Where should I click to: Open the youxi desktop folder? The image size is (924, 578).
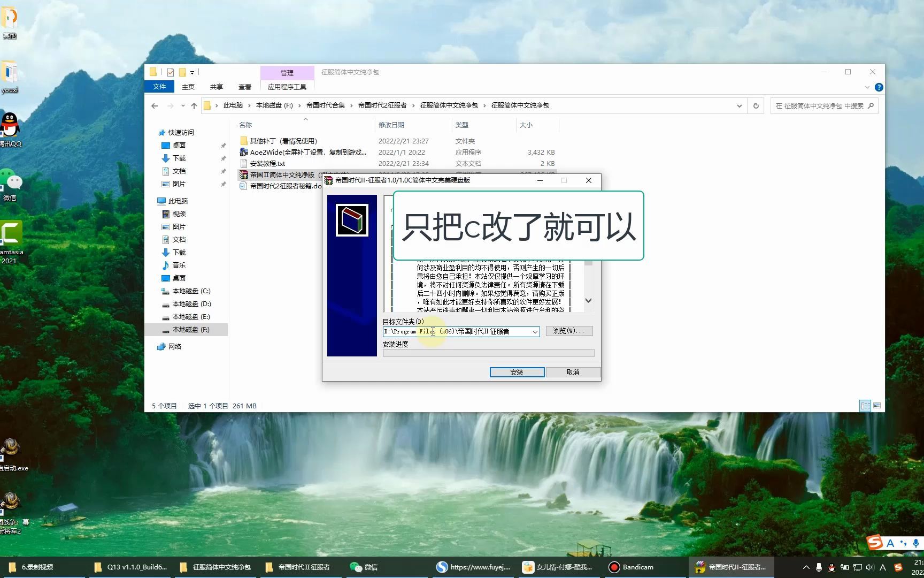(10, 78)
